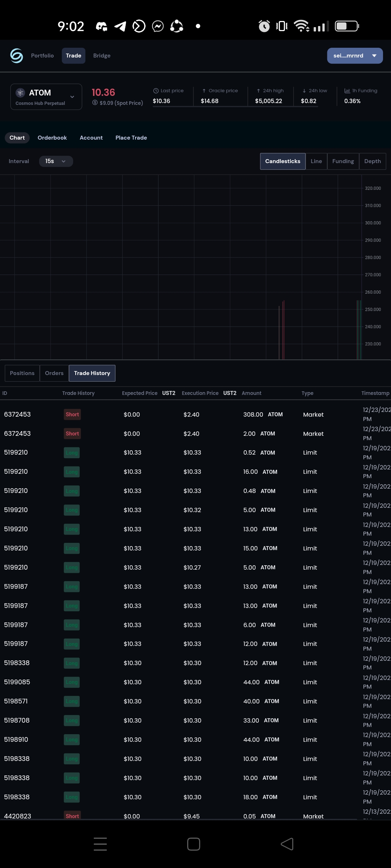
Task: Open the Portfolio page
Action: coord(42,56)
